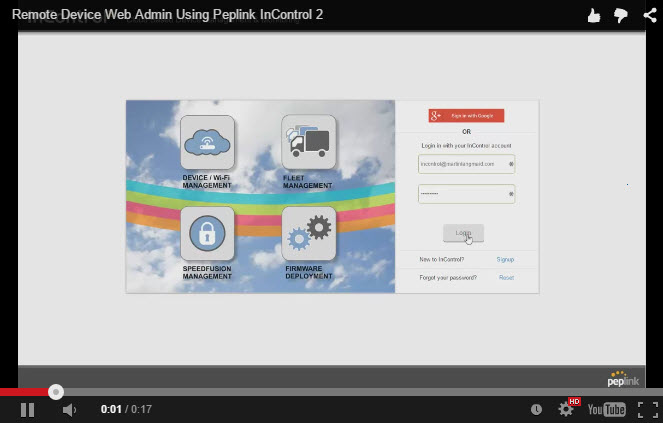The width and height of the screenshot is (663, 423).
Task: Open SpeedFusion Management lock icon
Action: tap(207, 234)
